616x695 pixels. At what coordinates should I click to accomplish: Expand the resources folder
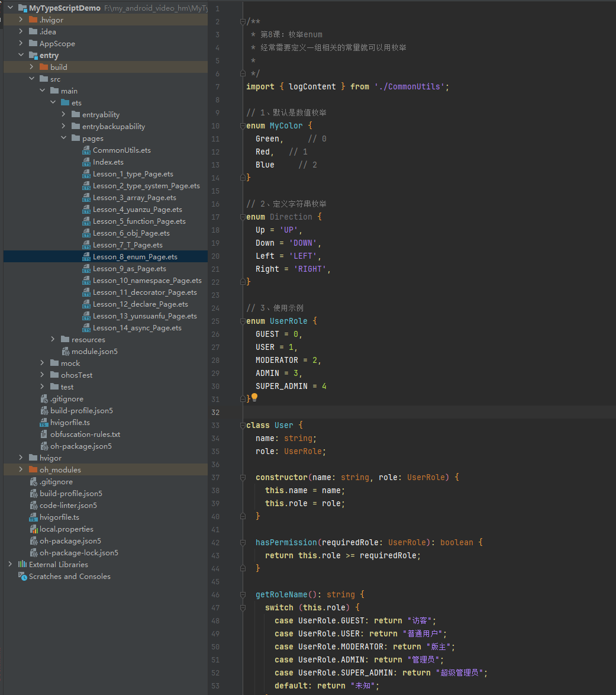[53, 339]
